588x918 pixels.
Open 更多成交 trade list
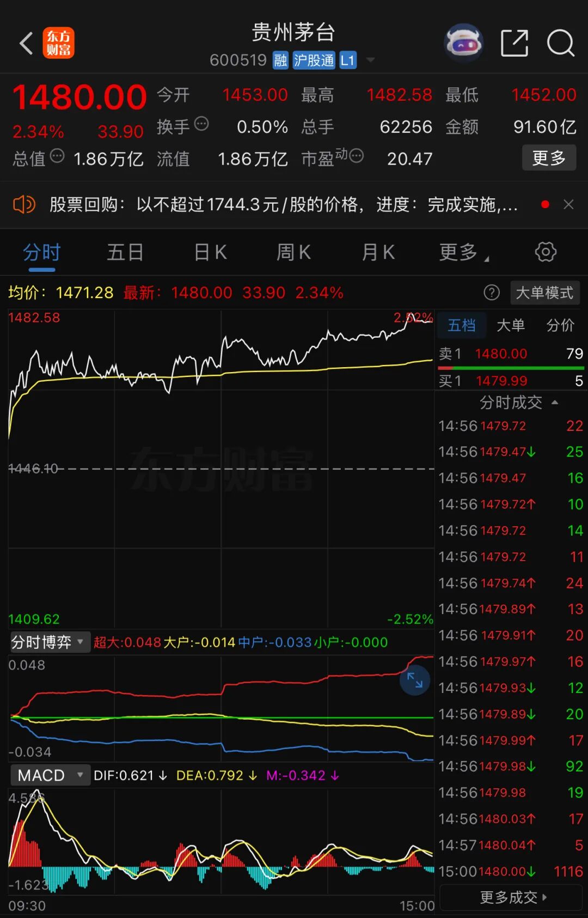511,897
